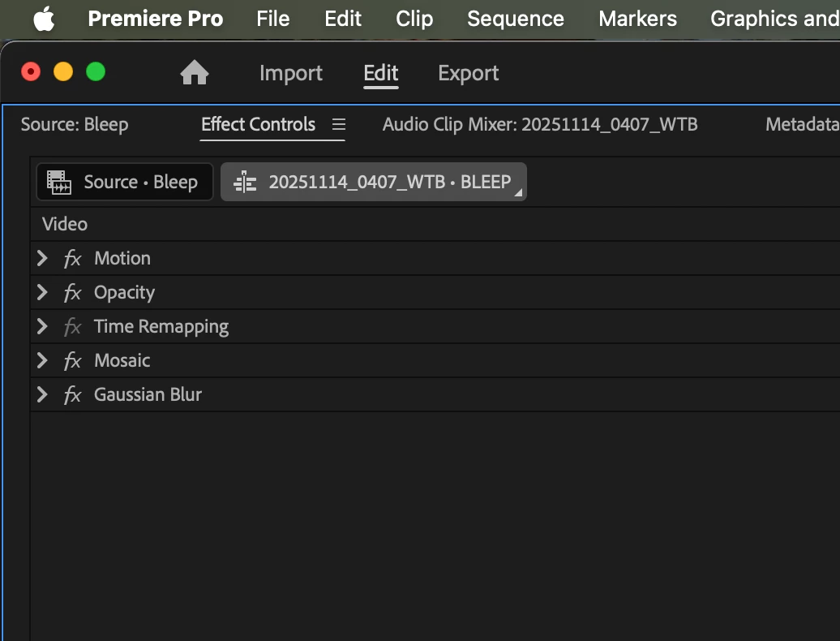Open the sequence clip dropdown corner arrow
Image resolution: width=840 pixels, height=641 pixels.
[518, 192]
